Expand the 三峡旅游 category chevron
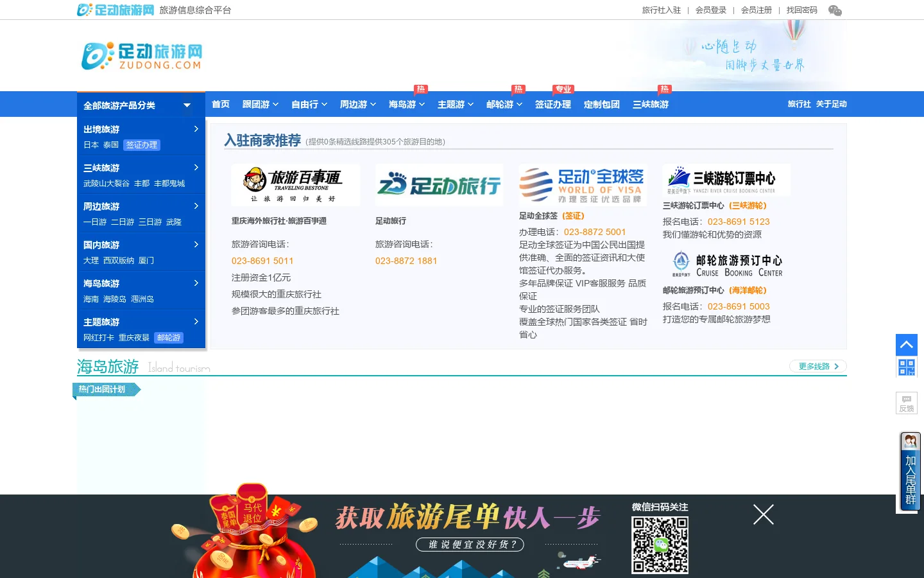This screenshot has width=924, height=578. tap(196, 168)
